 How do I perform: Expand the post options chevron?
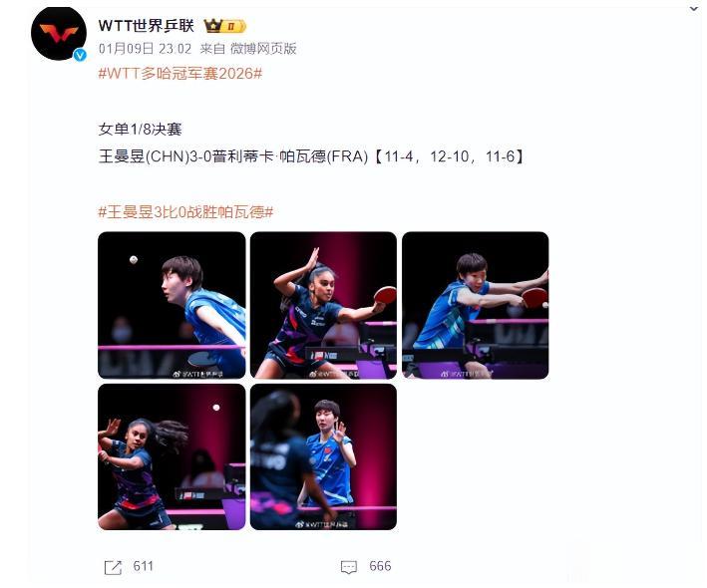pos(693,9)
